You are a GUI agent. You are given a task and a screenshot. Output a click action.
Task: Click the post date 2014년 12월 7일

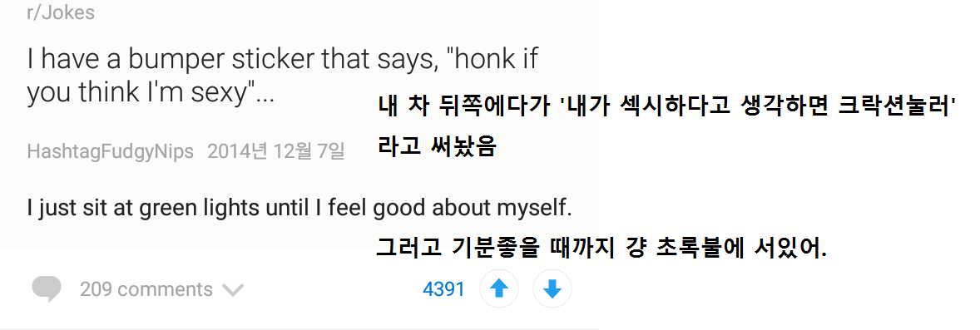point(275,151)
